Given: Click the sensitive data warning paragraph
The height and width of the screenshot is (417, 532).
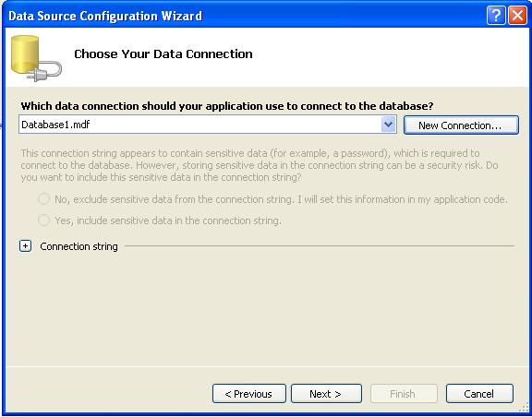Looking at the screenshot, I should [260, 165].
